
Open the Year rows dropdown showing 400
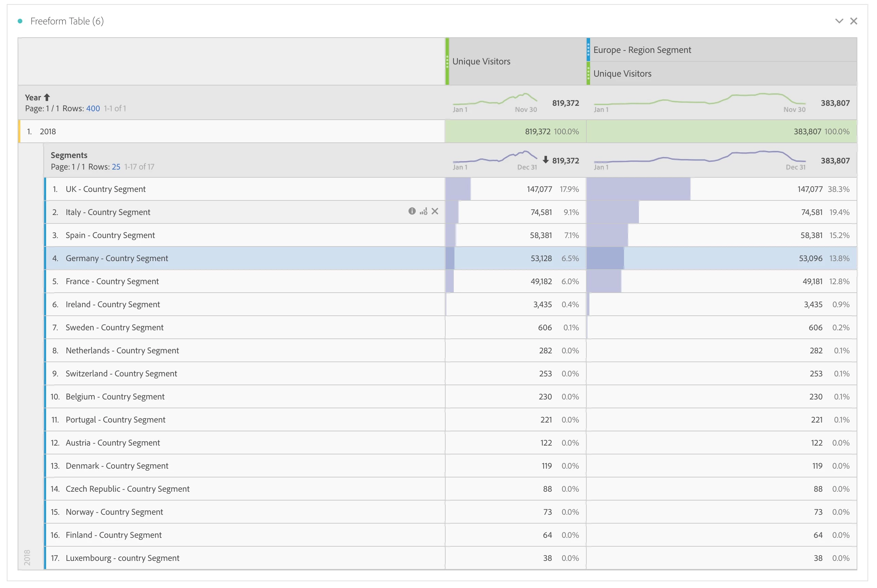click(x=93, y=109)
